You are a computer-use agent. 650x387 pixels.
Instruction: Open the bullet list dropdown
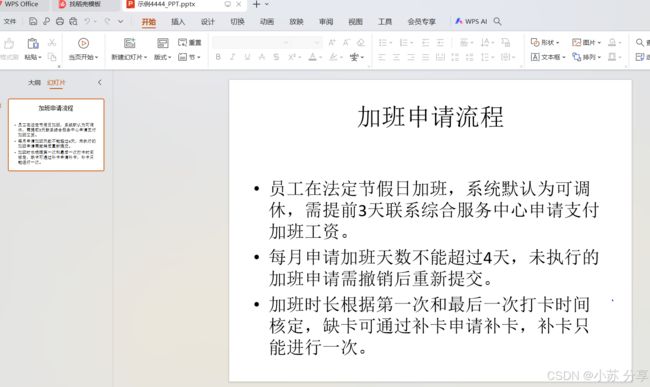click(389, 43)
